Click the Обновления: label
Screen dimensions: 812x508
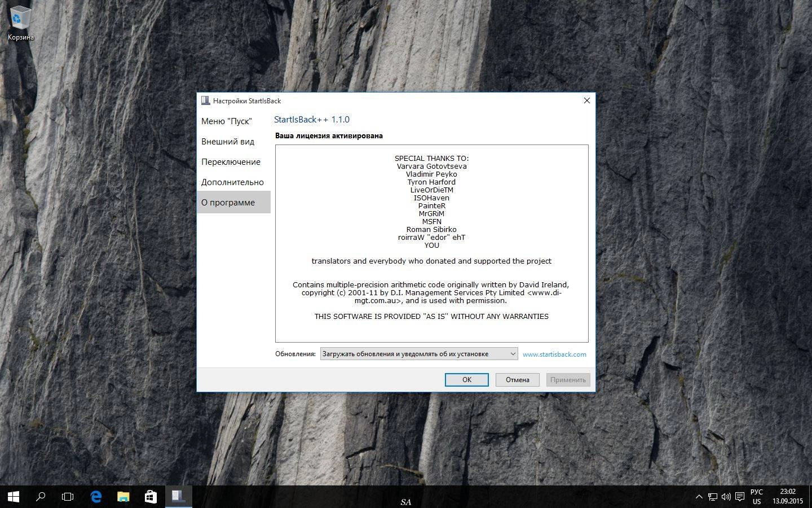click(295, 354)
